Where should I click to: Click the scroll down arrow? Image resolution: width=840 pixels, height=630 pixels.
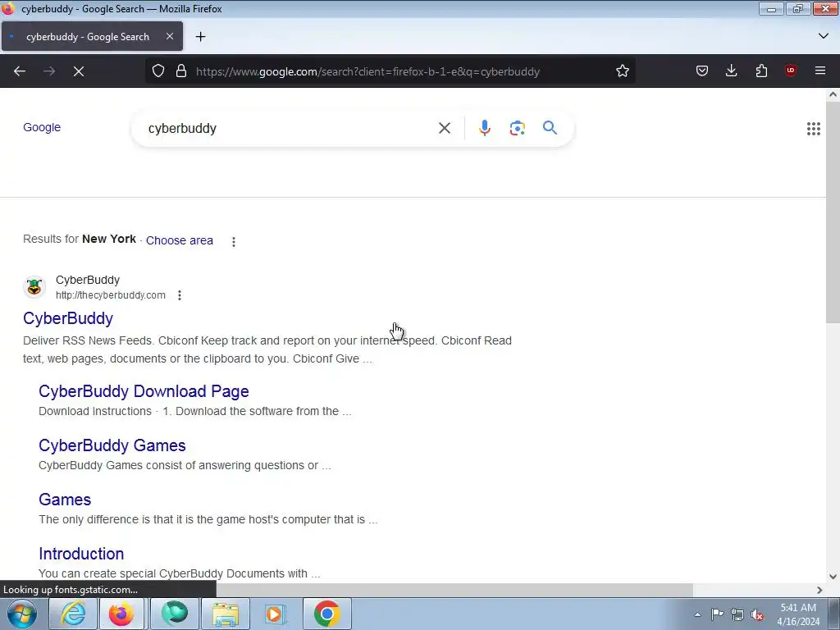point(833,577)
